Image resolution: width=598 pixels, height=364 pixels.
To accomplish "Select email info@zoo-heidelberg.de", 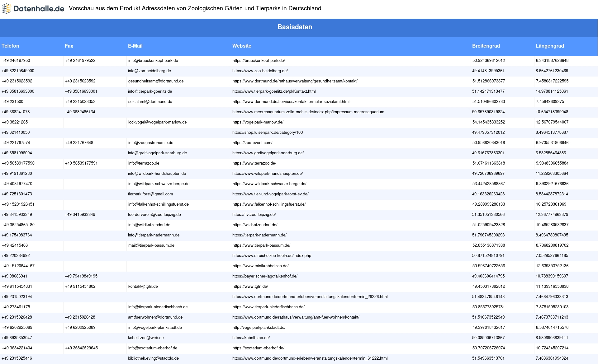I will 149,71.
